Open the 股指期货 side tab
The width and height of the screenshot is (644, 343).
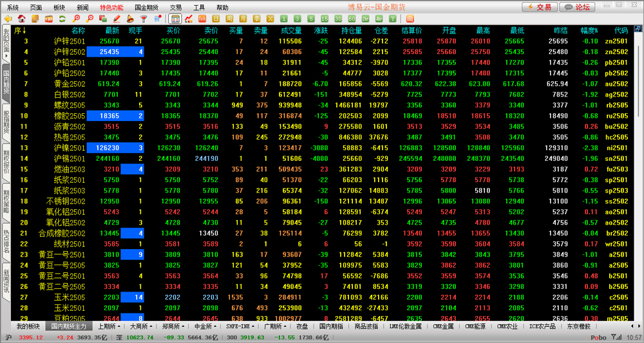(6, 123)
